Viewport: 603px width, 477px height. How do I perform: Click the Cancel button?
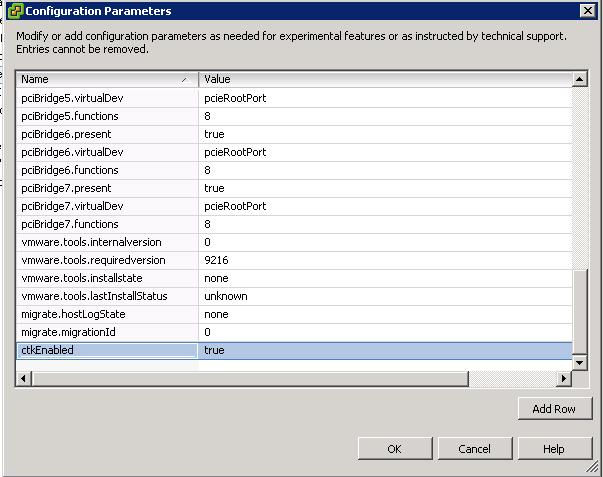tap(475, 449)
